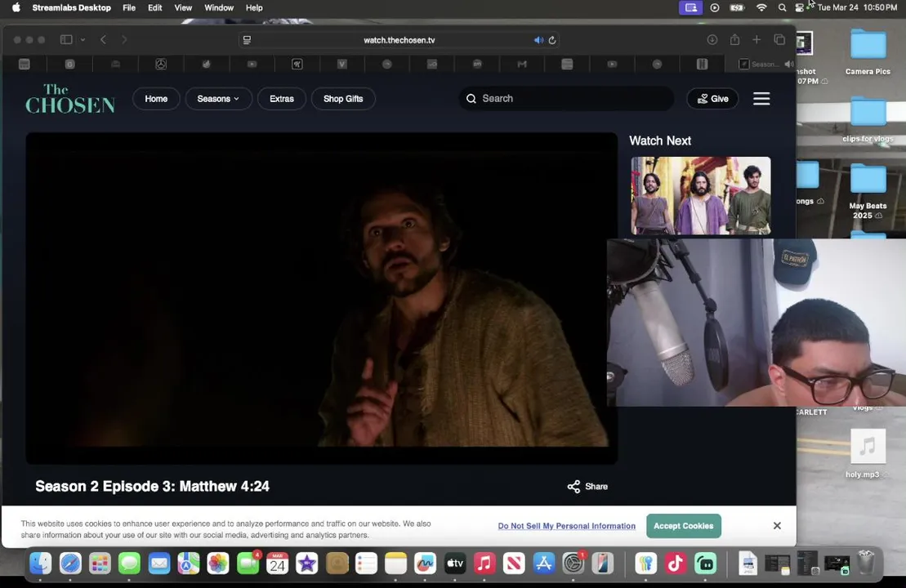The width and height of the screenshot is (906, 588).
Task: Open Apple TV in the Dock
Action: (x=455, y=563)
